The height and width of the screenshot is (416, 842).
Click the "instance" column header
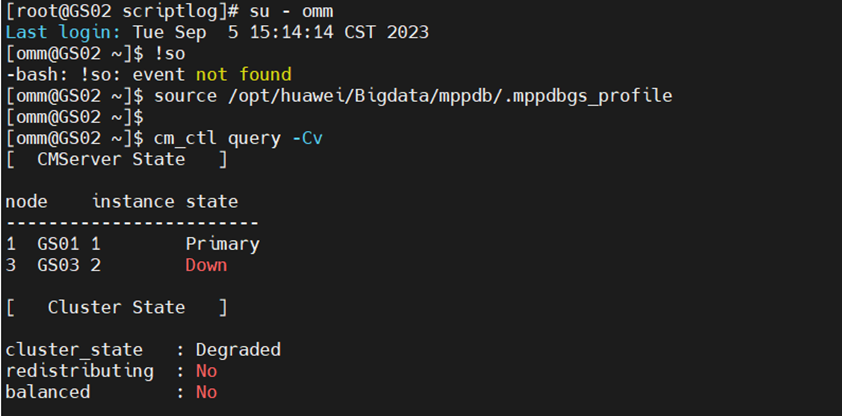133,202
